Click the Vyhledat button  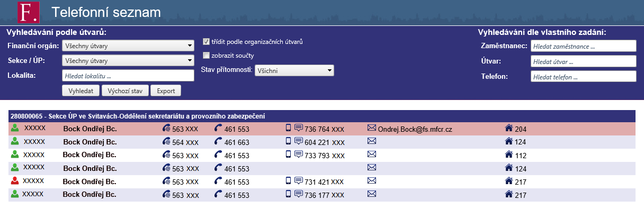[x=80, y=91]
